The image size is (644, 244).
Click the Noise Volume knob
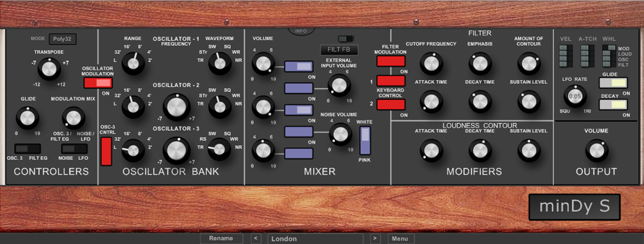339,134
